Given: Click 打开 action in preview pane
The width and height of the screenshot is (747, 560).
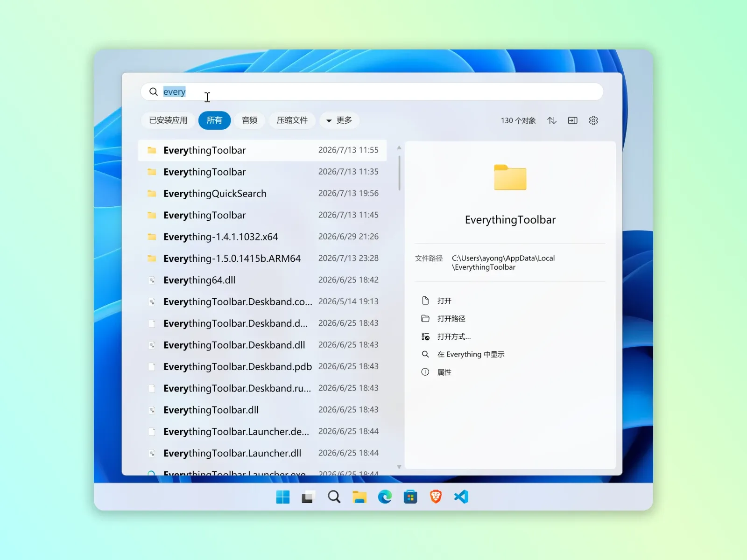Looking at the screenshot, I should [444, 301].
